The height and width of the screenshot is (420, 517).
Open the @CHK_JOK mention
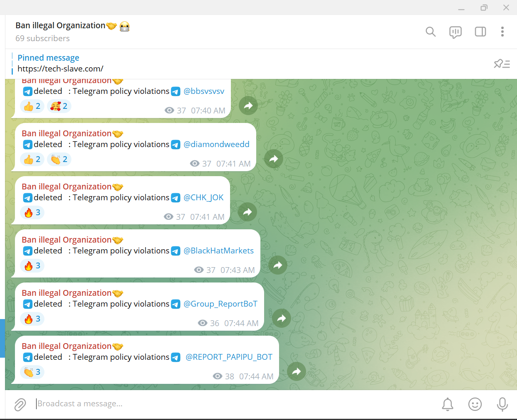tap(203, 197)
